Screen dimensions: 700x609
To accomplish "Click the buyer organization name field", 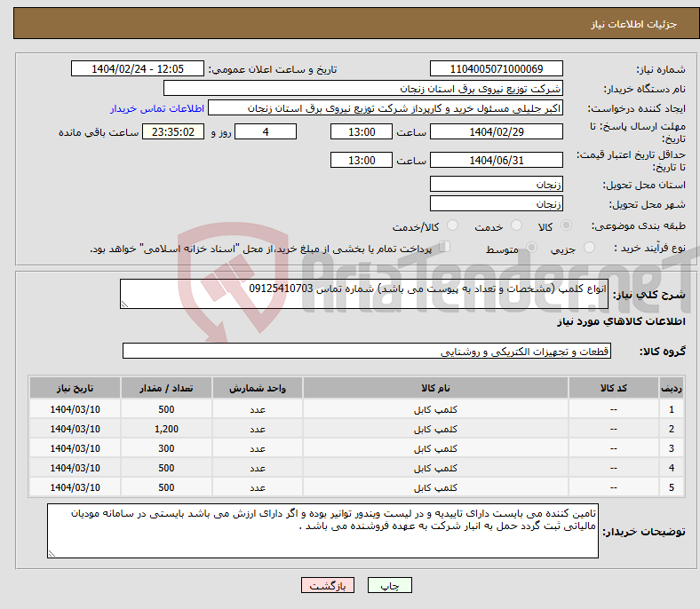I will (x=363, y=89).
